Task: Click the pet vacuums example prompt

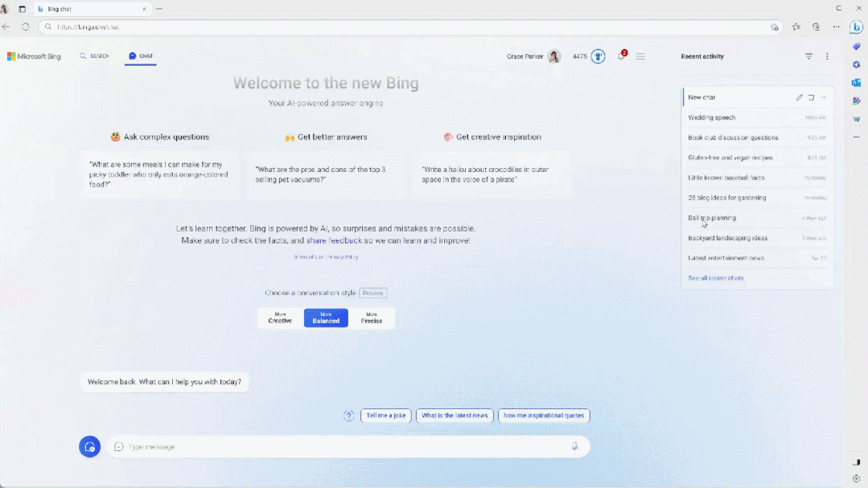Action: (x=326, y=174)
